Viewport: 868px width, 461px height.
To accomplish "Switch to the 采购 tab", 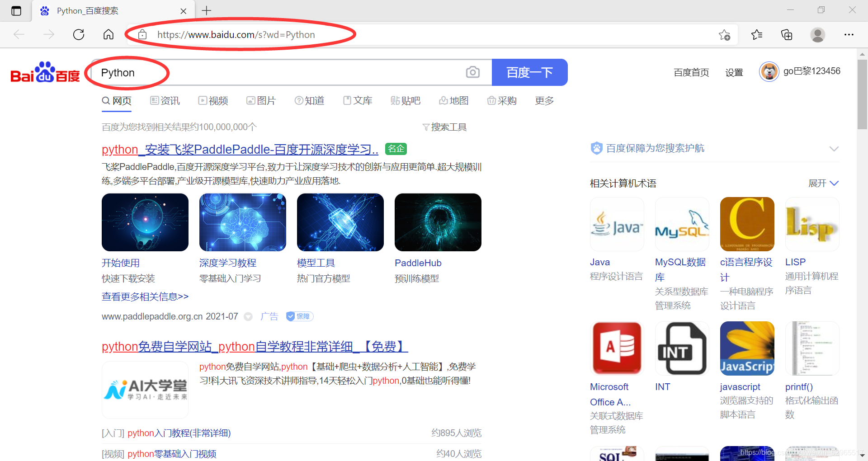I will pyautogui.click(x=502, y=100).
